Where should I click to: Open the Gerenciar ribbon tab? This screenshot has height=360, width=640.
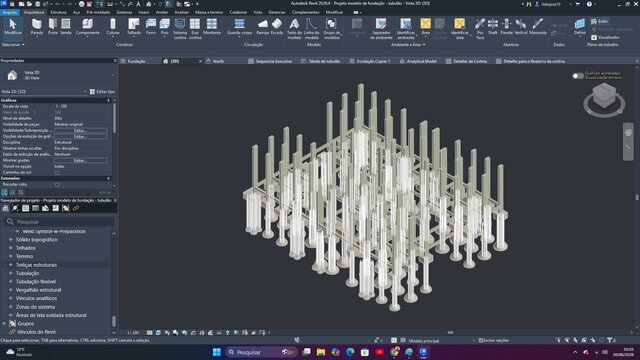coord(277,12)
